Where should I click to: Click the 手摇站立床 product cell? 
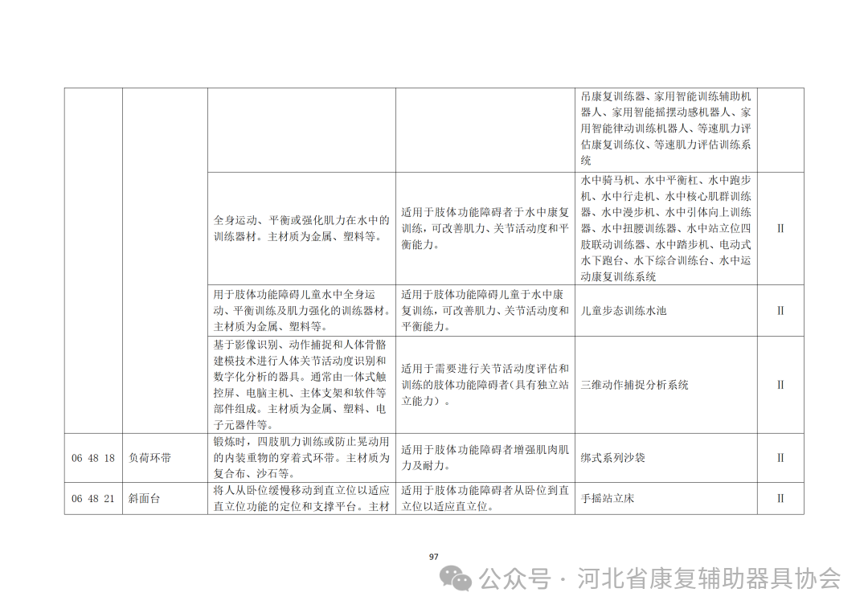(608, 498)
